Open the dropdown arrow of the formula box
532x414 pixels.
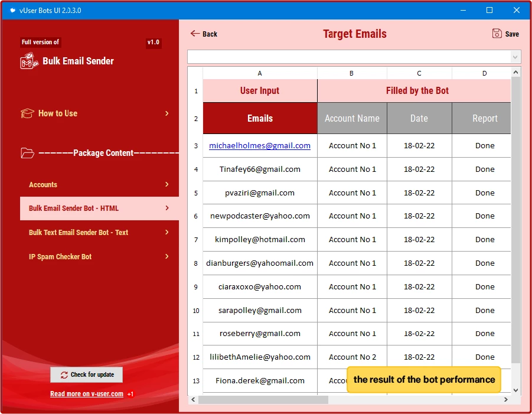pos(515,57)
